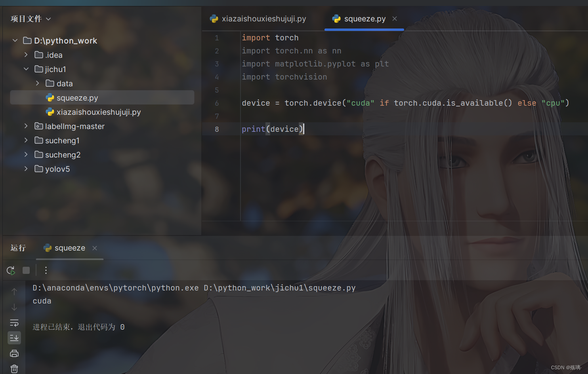588x374 pixels.
Task: Expand the labelImg-master folder
Action: [26, 126]
